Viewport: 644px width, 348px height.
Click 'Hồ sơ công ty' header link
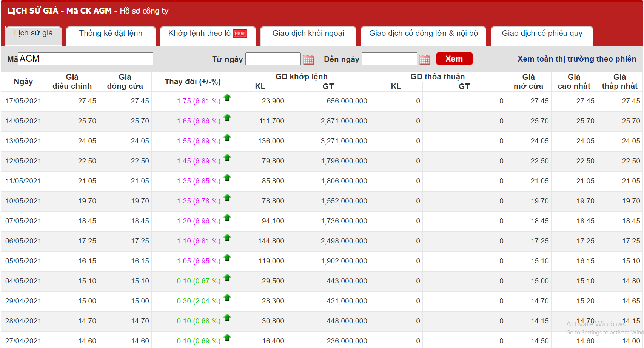[144, 11]
